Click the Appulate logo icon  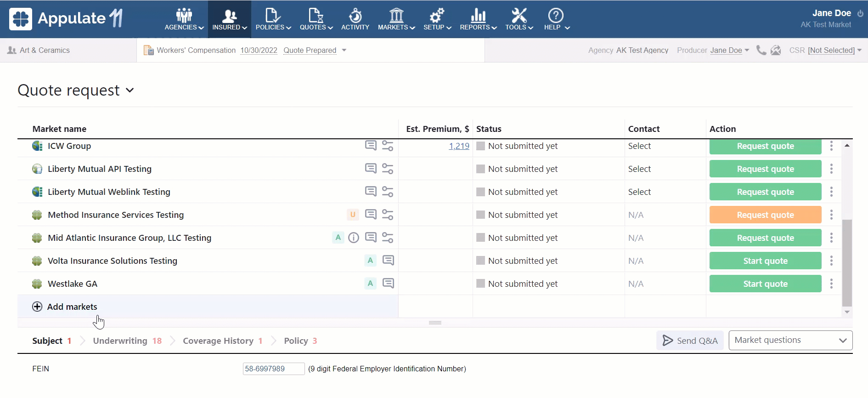point(21,19)
